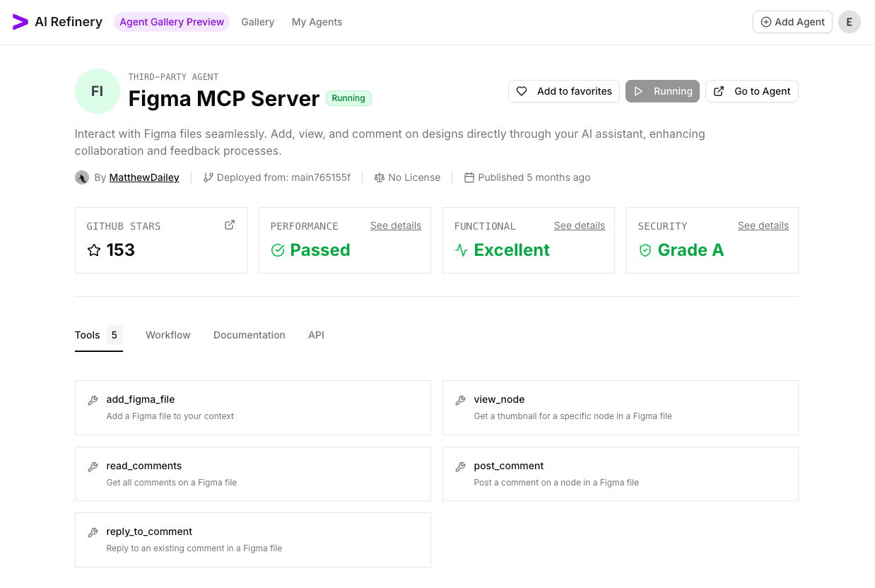The height and width of the screenshot is (588, 875).
Task: Click the external link icon on Go to Agent
Action: (x=718, y=91)
